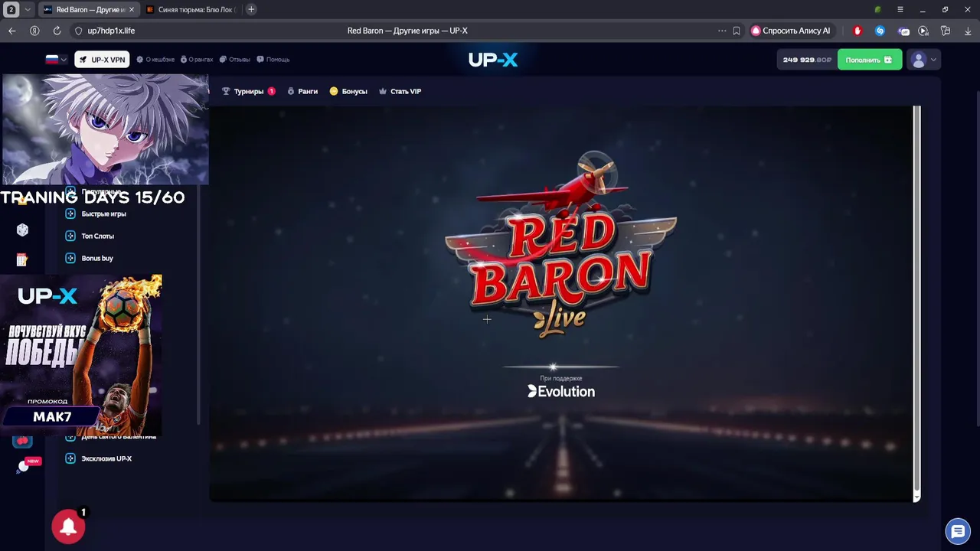Click the VPN off extension icon
The width and height of the screenshot is (980, 551).
click(903, 31)
